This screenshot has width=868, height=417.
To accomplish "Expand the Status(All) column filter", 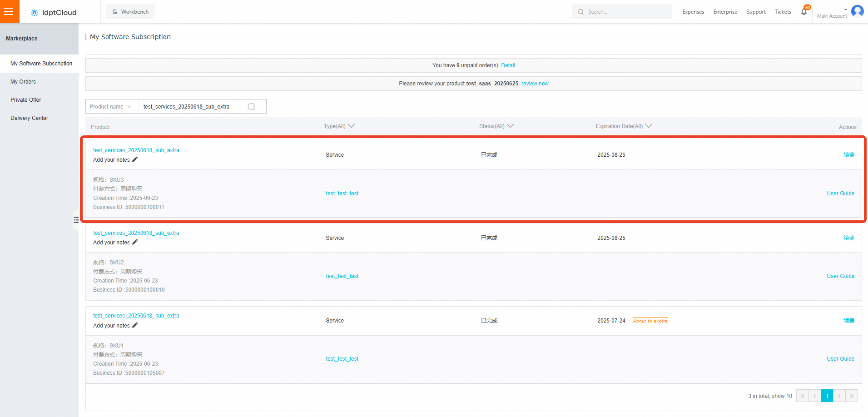I will click(x=496, y=126).
